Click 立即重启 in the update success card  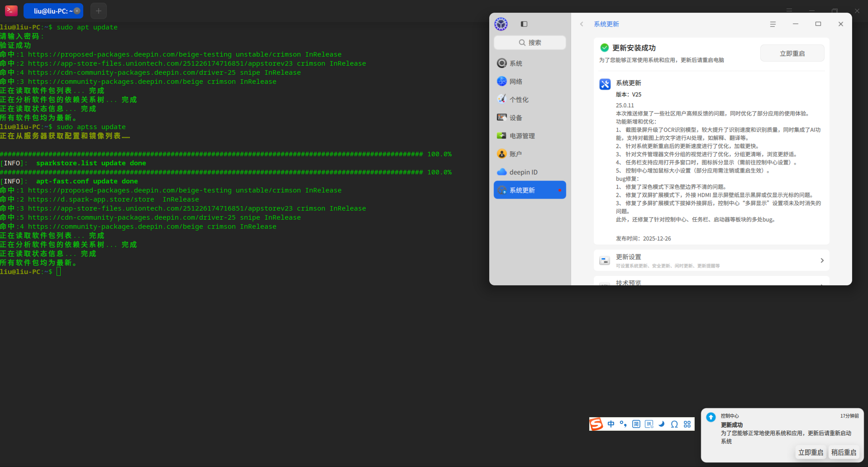[x=792, y=53]
